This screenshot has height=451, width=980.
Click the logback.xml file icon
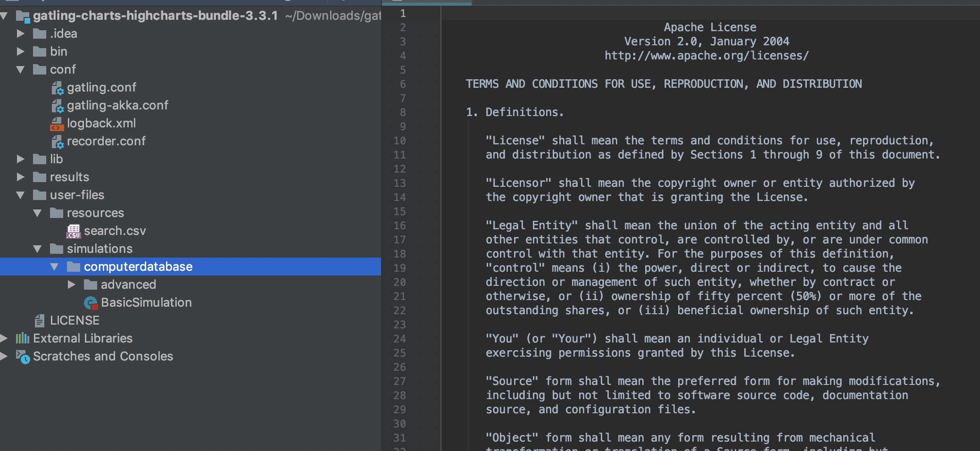(57, 124)
